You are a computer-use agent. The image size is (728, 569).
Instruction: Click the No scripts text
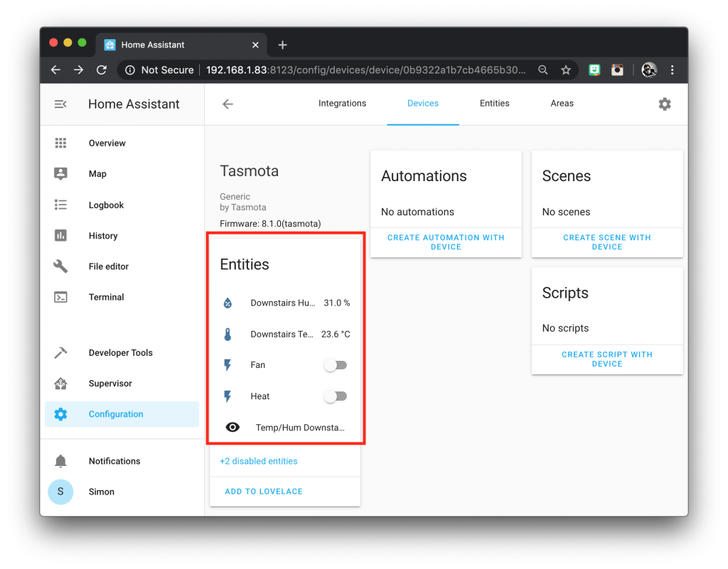(x=565, y=328)
